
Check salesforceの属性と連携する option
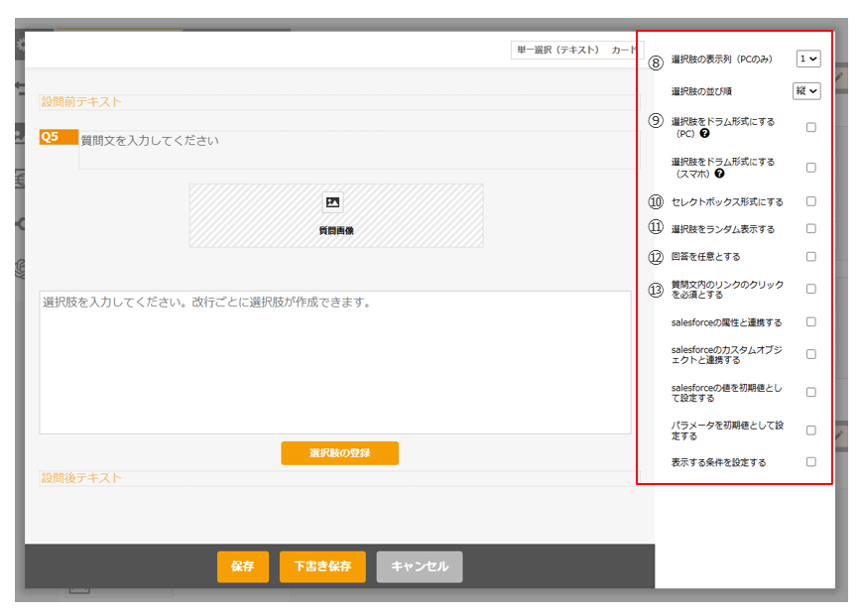tap(811, 321)
